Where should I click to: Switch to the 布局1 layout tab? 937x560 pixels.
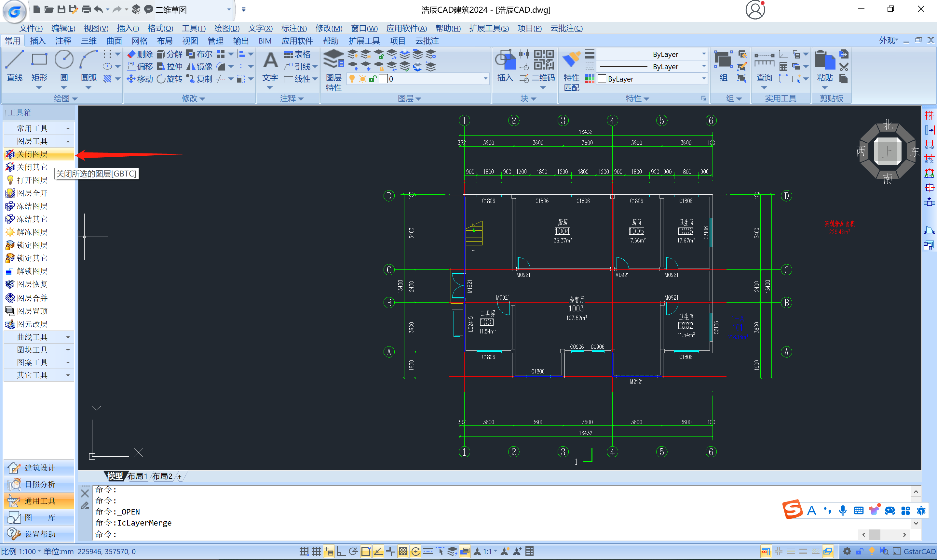tap(137, 476)
